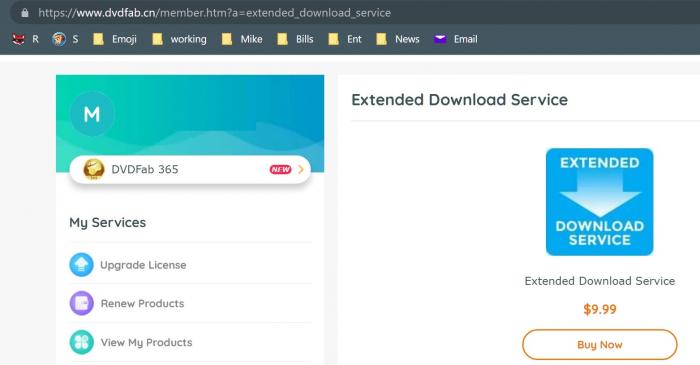Click the M profile avatar
This screenshot has height=365, width=700.
point(92,114)
